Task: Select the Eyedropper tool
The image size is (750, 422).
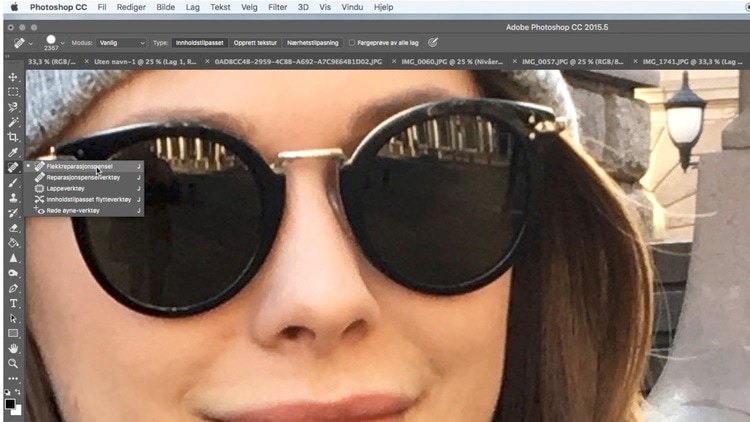Action: 13,152
